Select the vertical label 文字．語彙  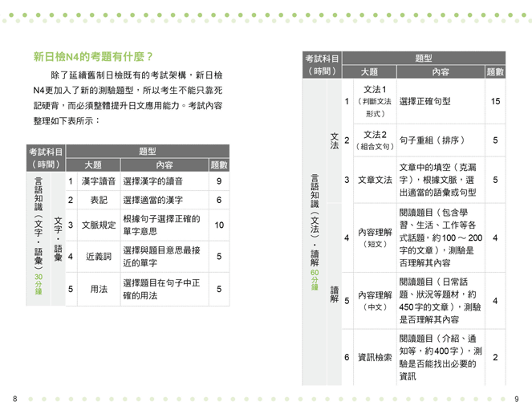tap(58, 239)
